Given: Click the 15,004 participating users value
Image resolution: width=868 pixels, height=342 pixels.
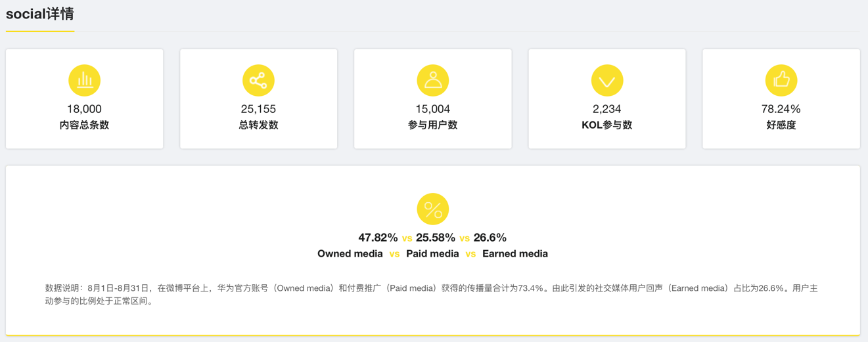Looking at the screenshot, I should click(433, 109).
